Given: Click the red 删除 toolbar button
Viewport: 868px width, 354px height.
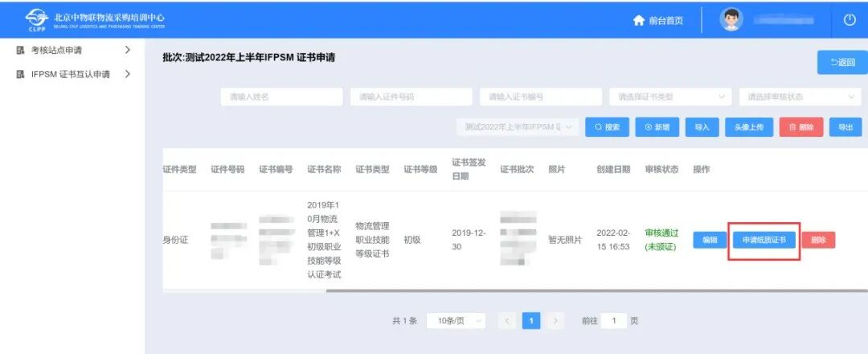Looking at the screenshot, I should click(801, 127).
